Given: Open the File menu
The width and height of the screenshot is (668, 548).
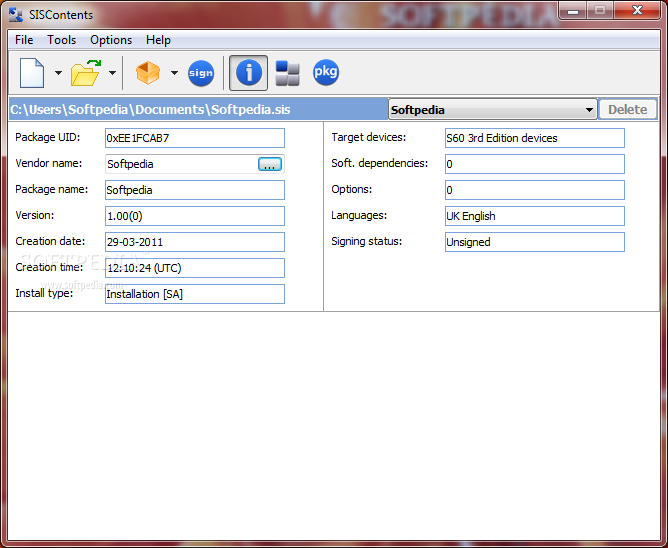Looking at the screenshot, I should click(x=24, y=40).
